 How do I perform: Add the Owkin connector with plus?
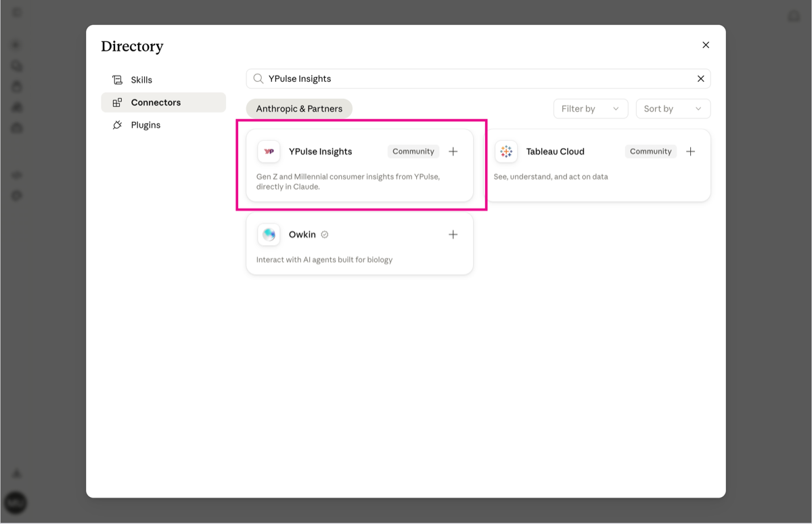pos(453,234)
